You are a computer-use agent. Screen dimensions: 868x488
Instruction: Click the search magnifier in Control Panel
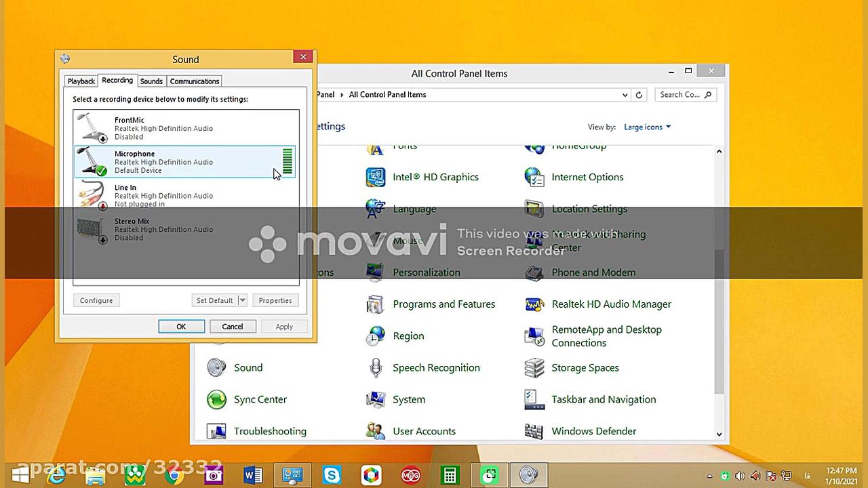pos(708,95)
